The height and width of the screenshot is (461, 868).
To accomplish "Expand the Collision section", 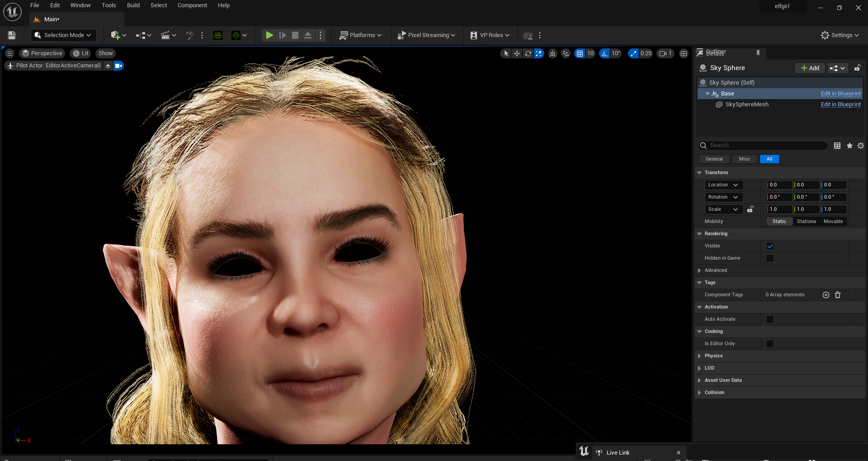I will point(699,393).
